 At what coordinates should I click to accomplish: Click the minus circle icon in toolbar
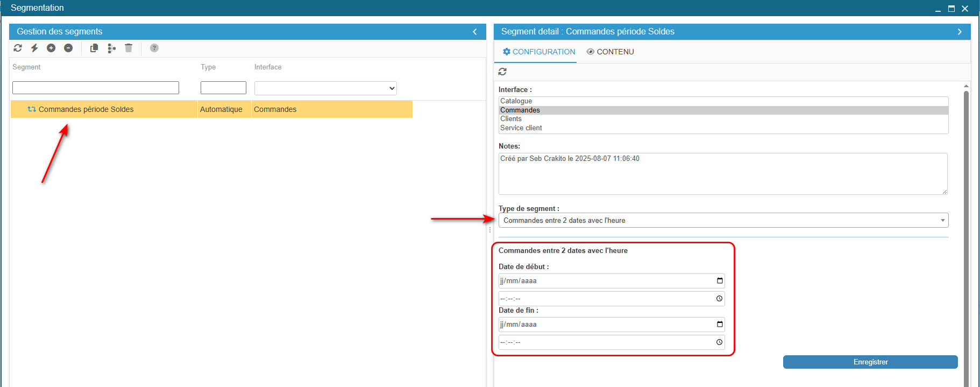coord(68,48)
